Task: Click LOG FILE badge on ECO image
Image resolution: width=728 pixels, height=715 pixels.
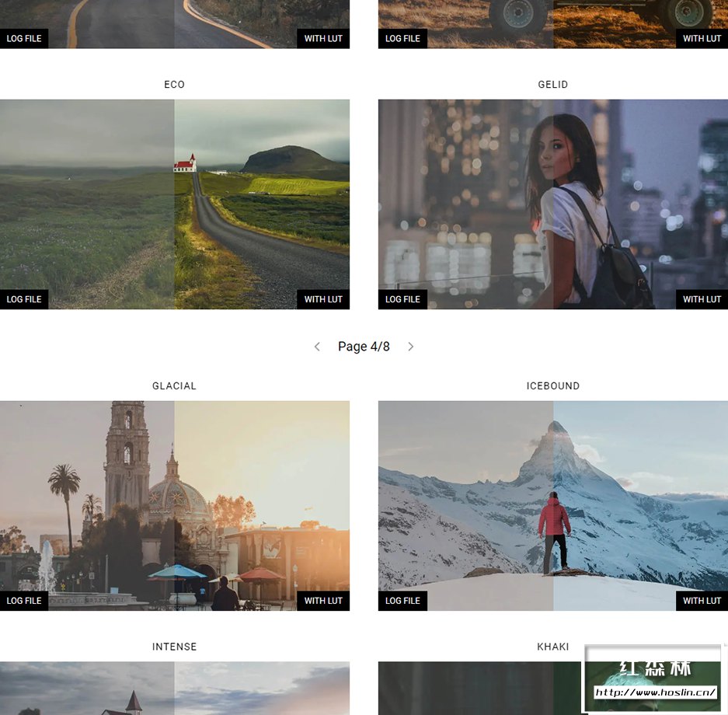Action: pos(24,299)
